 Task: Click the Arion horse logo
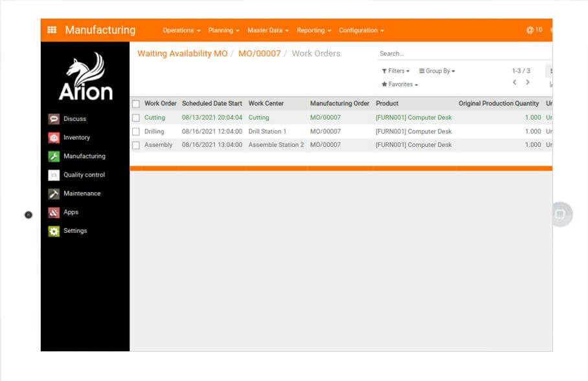point(86,76)
